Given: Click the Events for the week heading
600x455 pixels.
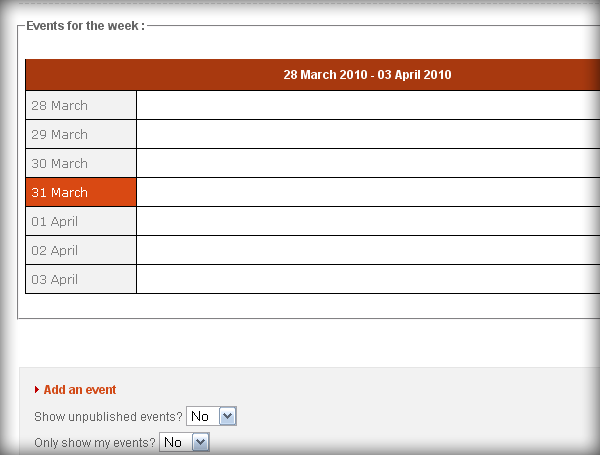Looking at the screenshot, I should tap(85, 25).
